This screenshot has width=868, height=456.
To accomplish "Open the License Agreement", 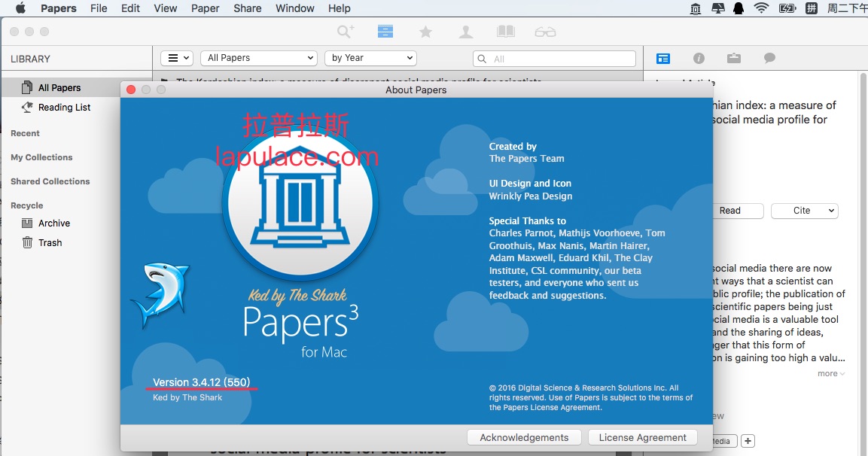I will point(643,438).
